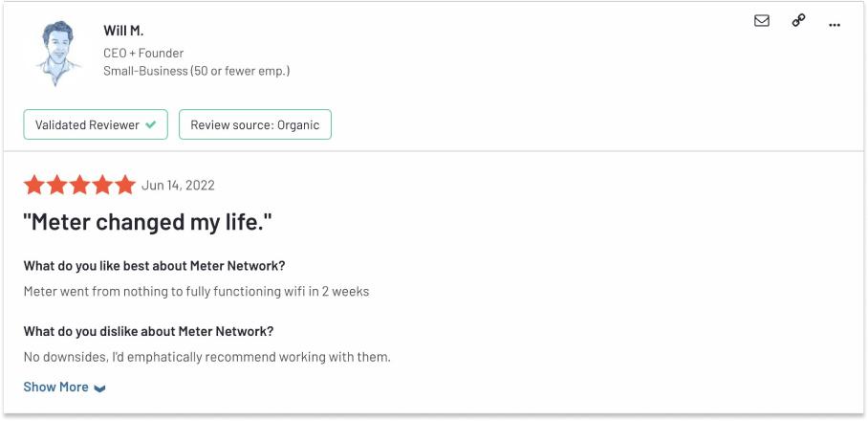This screenshot has height=421, width=868.
Task: Click the second rating star
Action: (x=57, y=186)
